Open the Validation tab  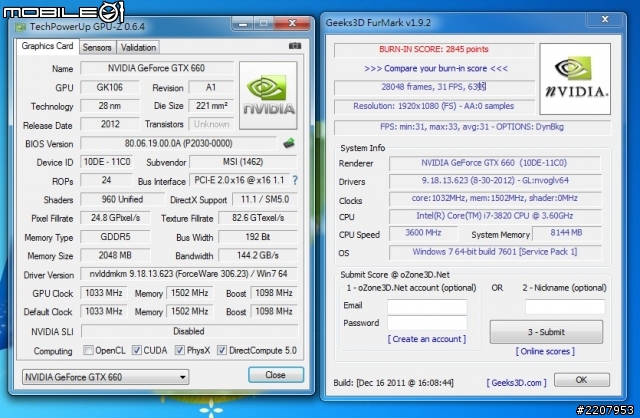click(x=138, y=47)
